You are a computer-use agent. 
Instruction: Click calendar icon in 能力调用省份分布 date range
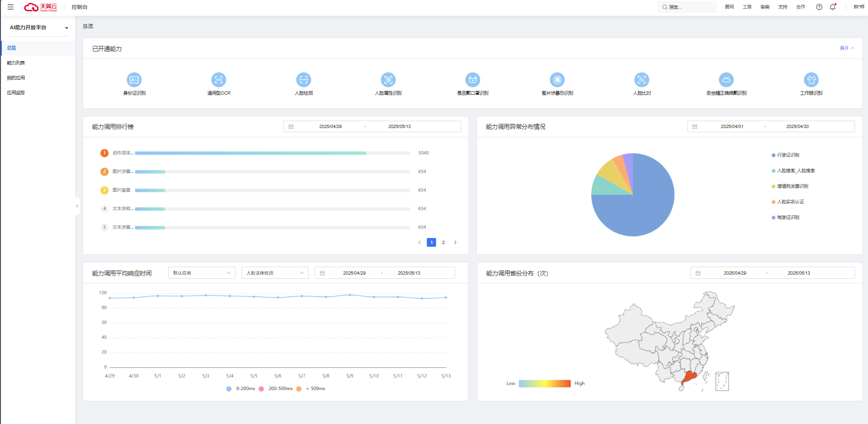pyautogui.click(x=698, y=273)
